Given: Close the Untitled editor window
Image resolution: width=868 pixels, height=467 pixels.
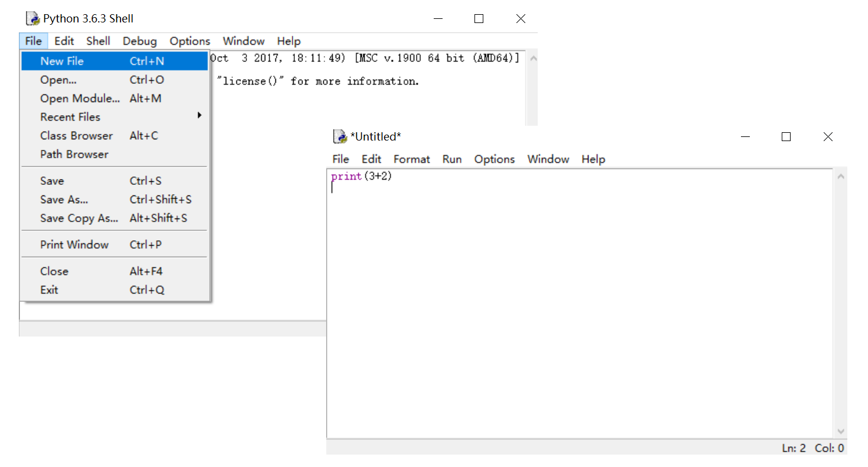Looking at the screenshot, I should (828, 137).
